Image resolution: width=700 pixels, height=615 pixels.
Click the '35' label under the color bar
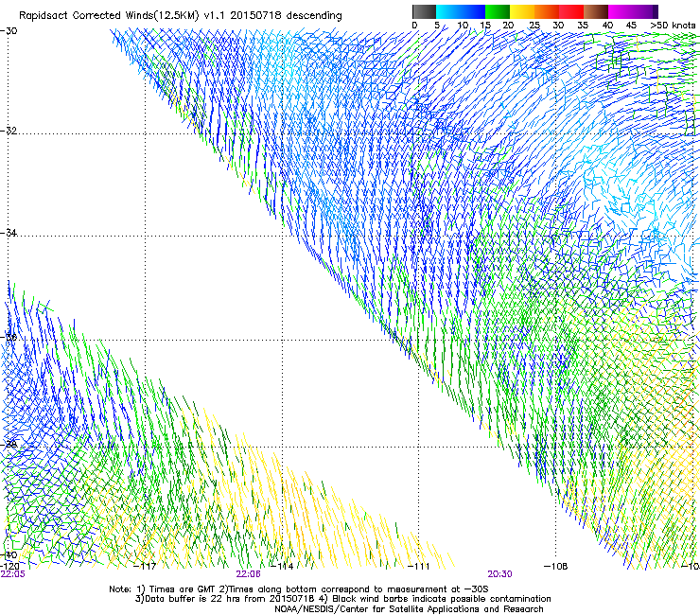(583, 25)
